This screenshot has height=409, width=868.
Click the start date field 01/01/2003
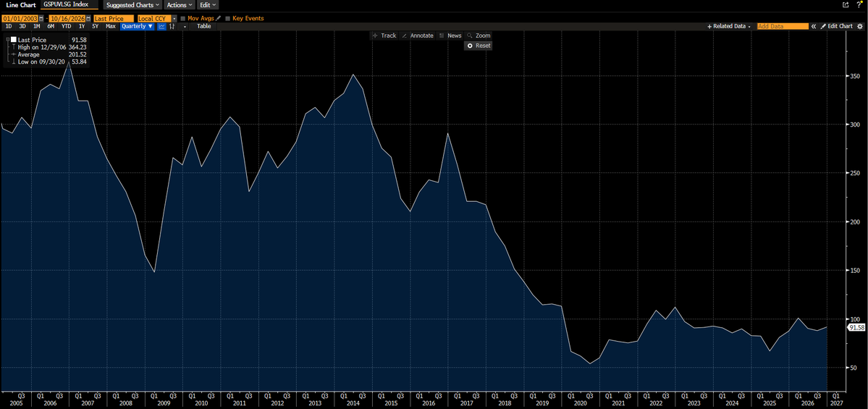tap(20, 18)
